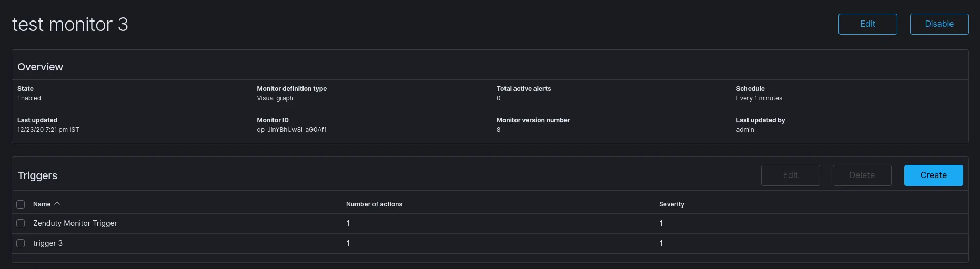Click the trigger 3 name
This screenshot has width=980, height=269.
tap(48, 243)
